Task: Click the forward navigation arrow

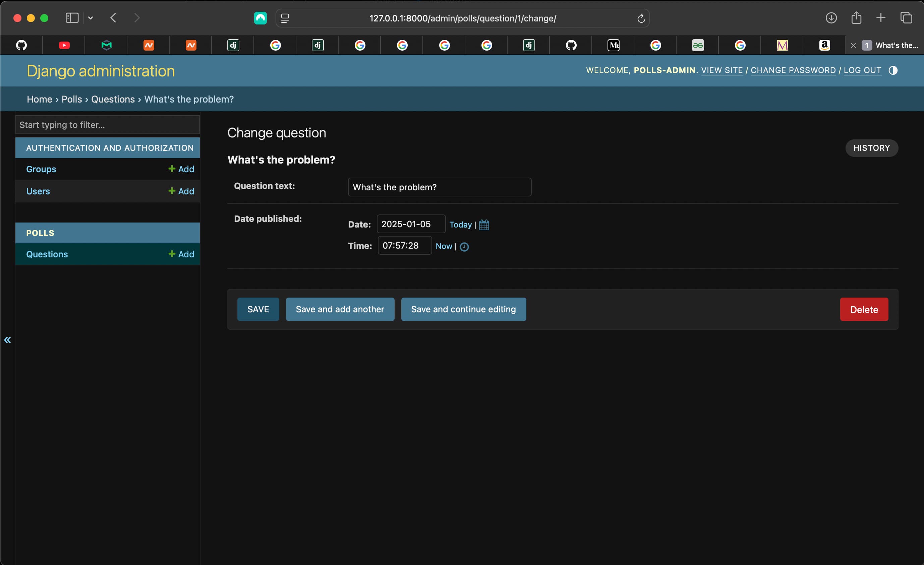Action: click(137, 18)
